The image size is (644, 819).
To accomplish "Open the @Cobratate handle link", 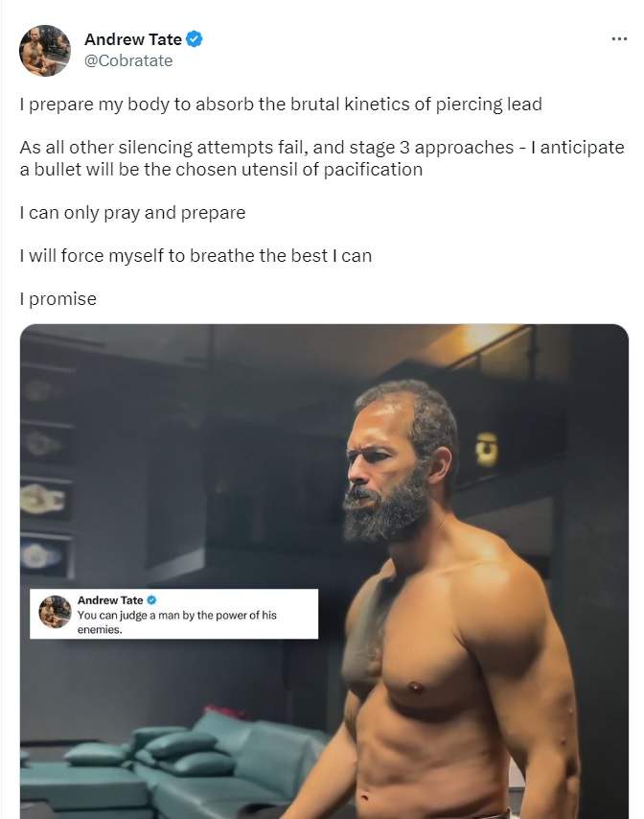I will point(128,60).
